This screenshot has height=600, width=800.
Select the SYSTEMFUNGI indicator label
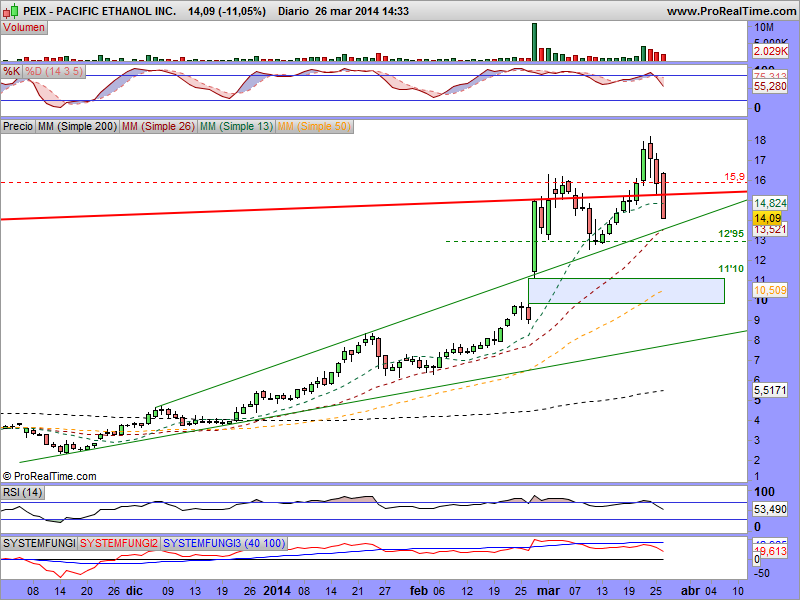(x=39, y=543)
